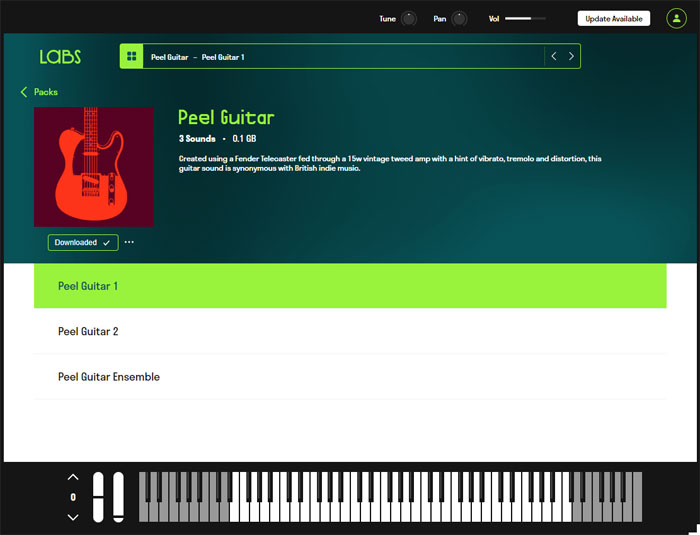Open the three-dot more options menu

(x=129, y=242)
